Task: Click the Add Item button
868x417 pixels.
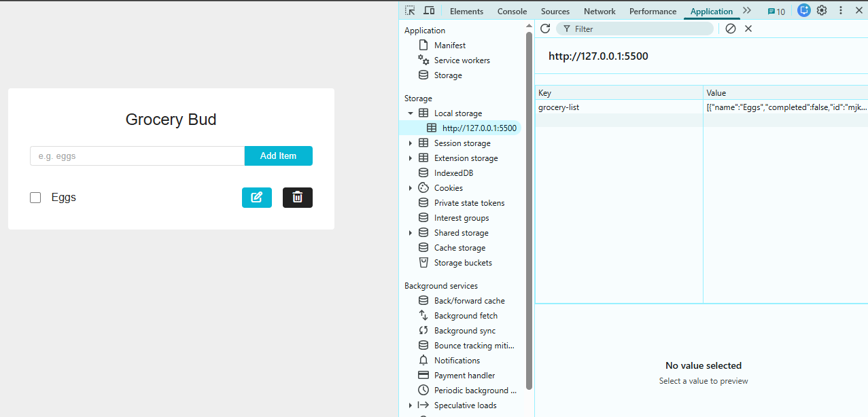Action: click(279, 156)
